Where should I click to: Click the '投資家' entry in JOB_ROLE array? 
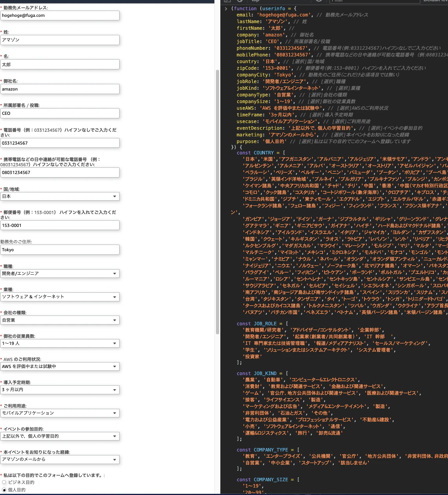click(x=252, y=357)
